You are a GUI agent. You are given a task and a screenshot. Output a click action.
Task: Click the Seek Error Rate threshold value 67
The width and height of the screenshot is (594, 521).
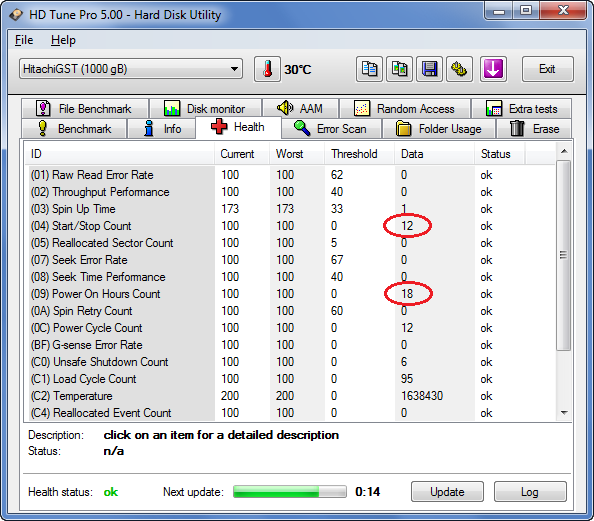pos(337,260)
